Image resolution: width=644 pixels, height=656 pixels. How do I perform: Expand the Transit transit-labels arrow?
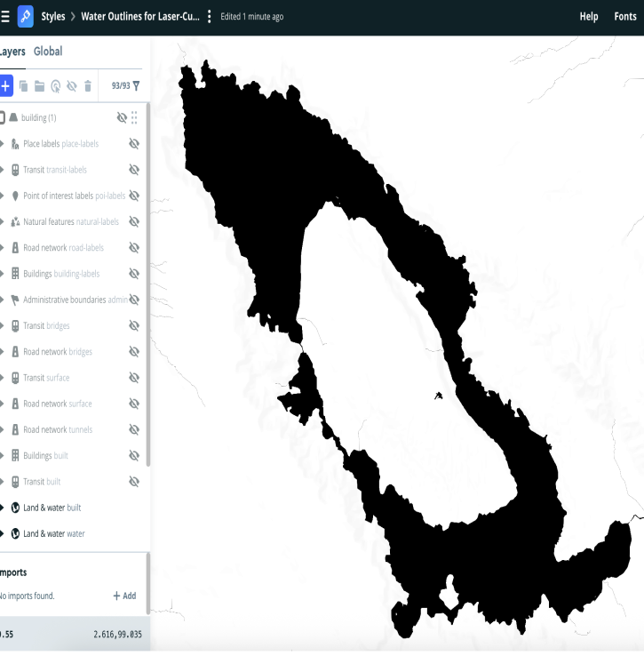(2, 170)
